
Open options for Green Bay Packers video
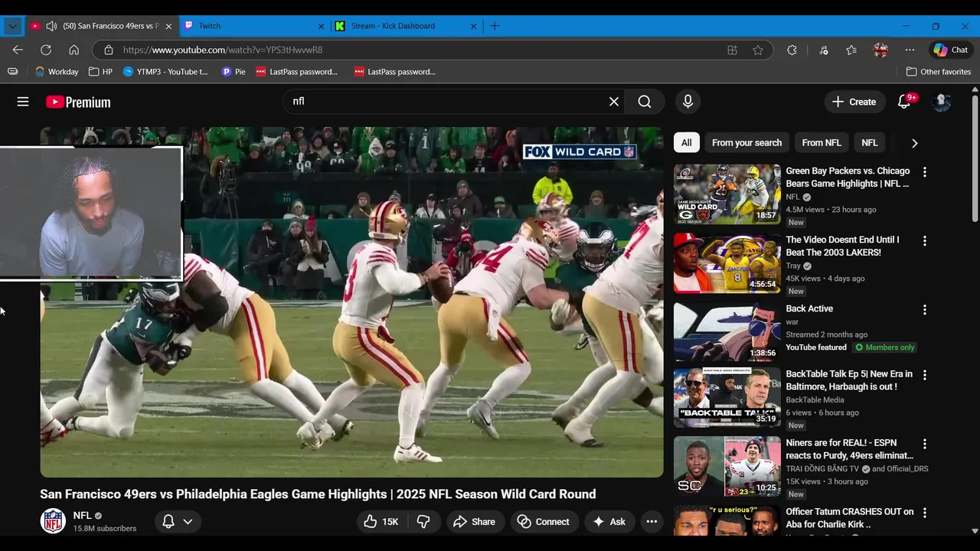924,172
